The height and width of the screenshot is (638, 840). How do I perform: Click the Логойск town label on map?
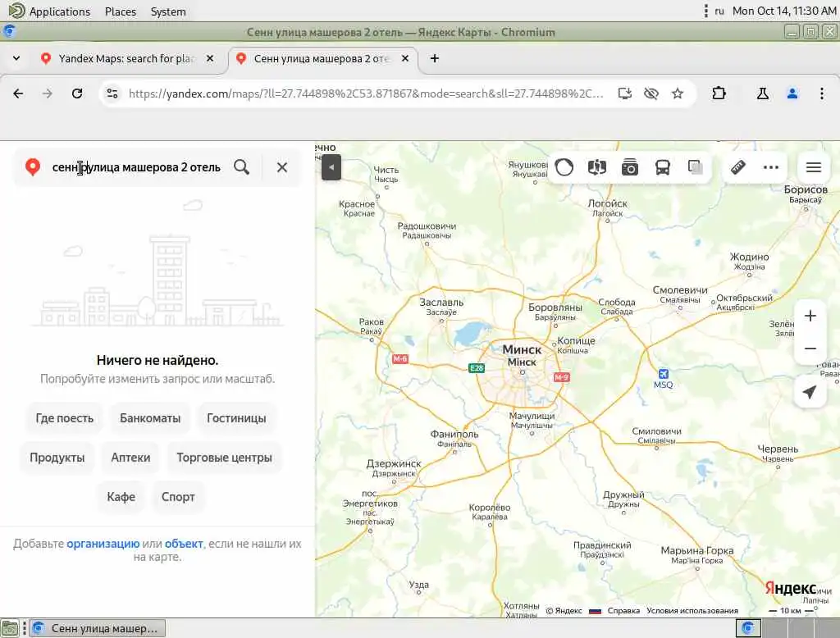tap(608, 203)
